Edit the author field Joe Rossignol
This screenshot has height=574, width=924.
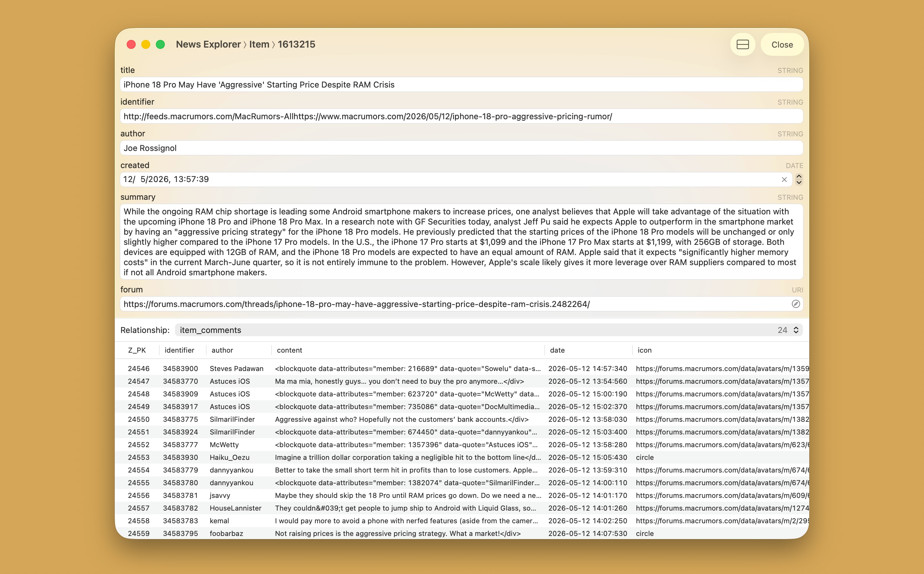point(461,148)
